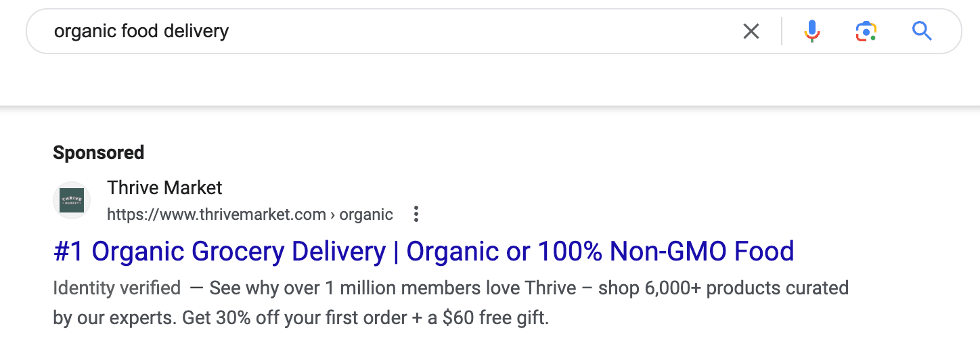Click the "organic" breadcrumb after the URL
The height and width of the screenshot is (360, 980).
tap(366, 215)
